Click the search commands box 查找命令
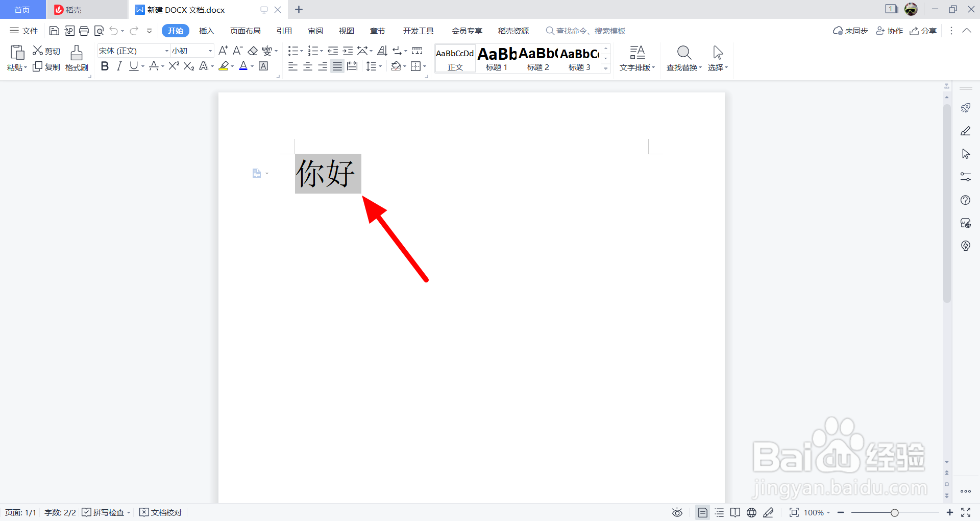Viewport: 980px width, 521px height. (x=585, y=31)
